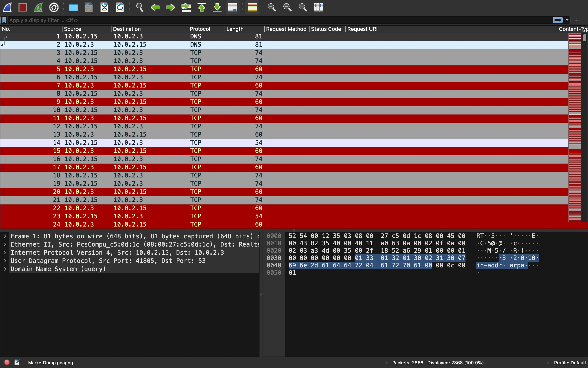Expand Internet Protocol Version 4 row
The height and width of the screenshot is (368, 588).
5,253
